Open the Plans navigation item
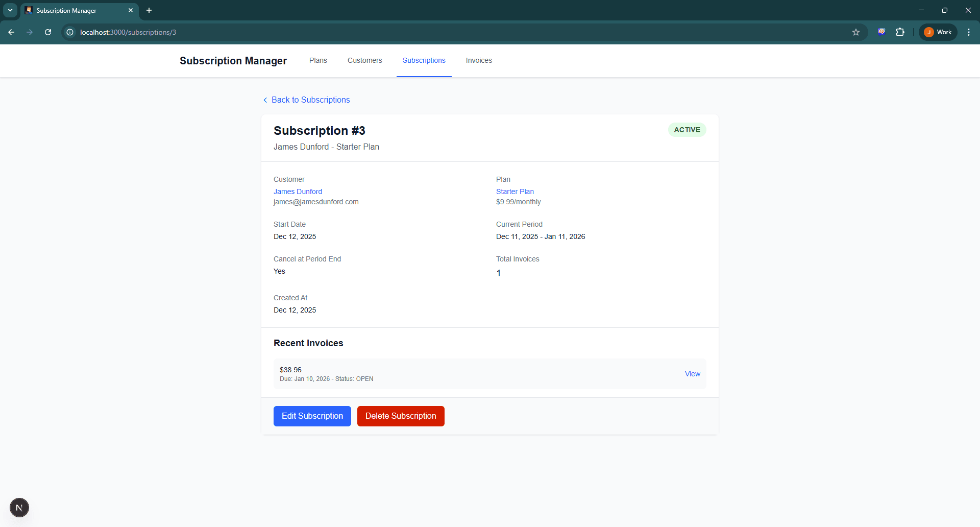 click(x=317, y=60)
